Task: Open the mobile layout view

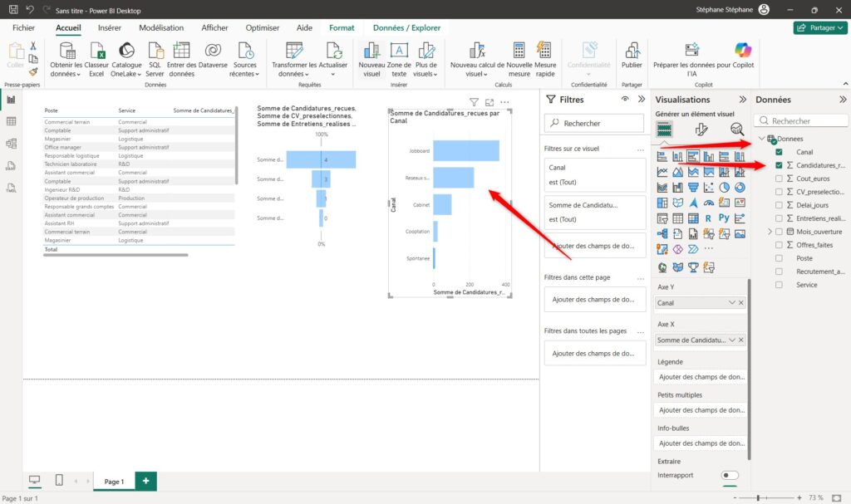Action: [59, 480]
